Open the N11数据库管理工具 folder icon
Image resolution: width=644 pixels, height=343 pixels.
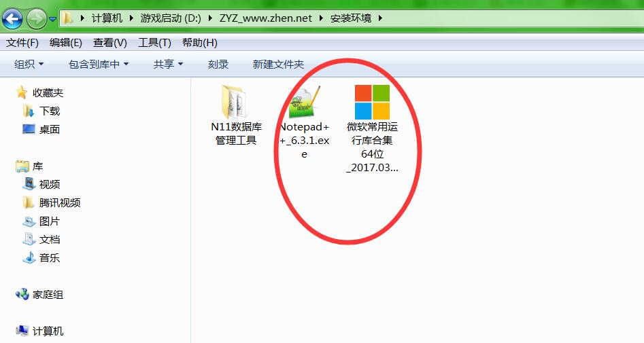tap(236, 102)
